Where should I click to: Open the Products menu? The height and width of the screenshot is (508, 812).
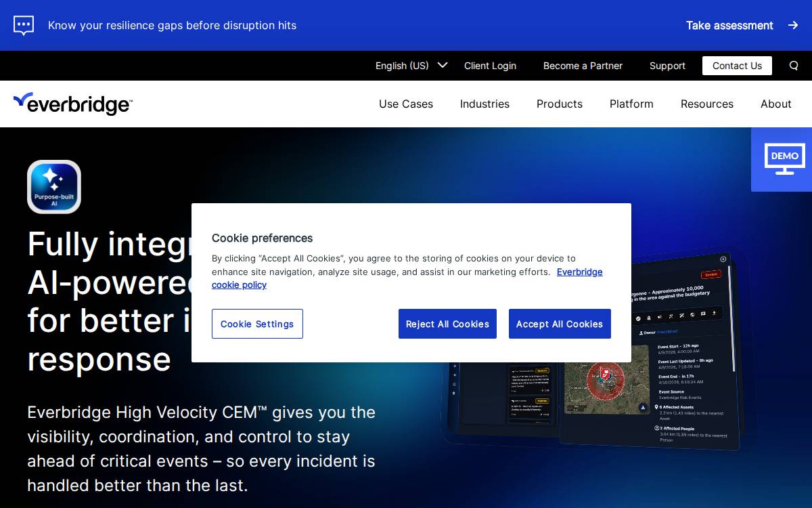(x=560, y=104)
